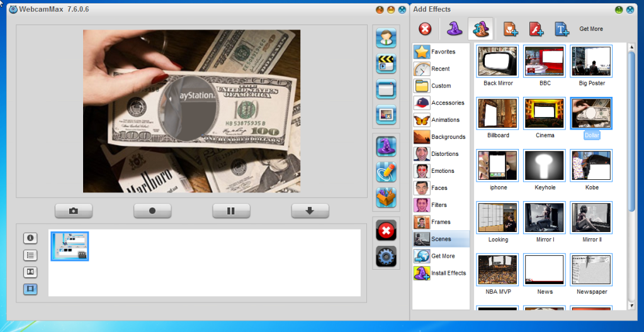Switch to list view icon
This screenshot has height=332, width=644.
[x=30, y=255]
